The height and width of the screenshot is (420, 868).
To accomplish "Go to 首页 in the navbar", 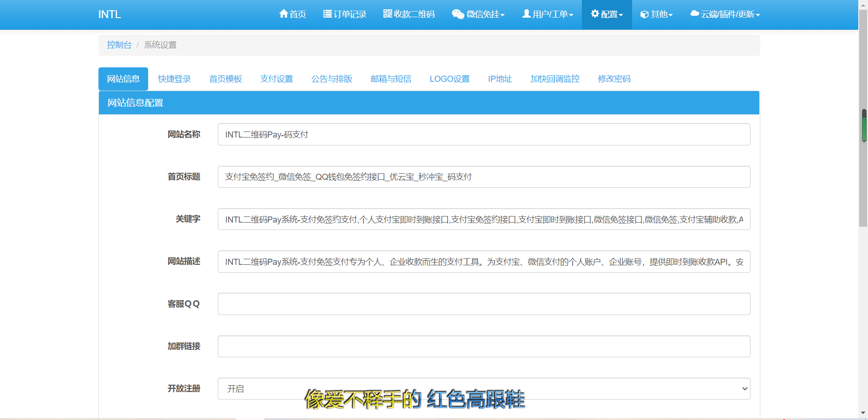I will tap(293, 14).
